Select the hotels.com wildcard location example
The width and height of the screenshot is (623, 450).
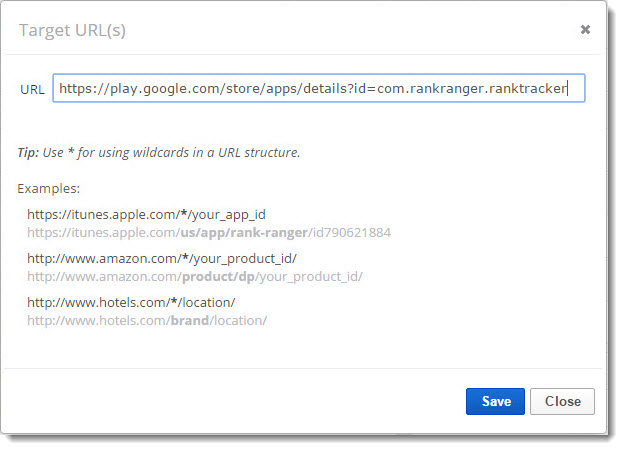coord(131,302)
